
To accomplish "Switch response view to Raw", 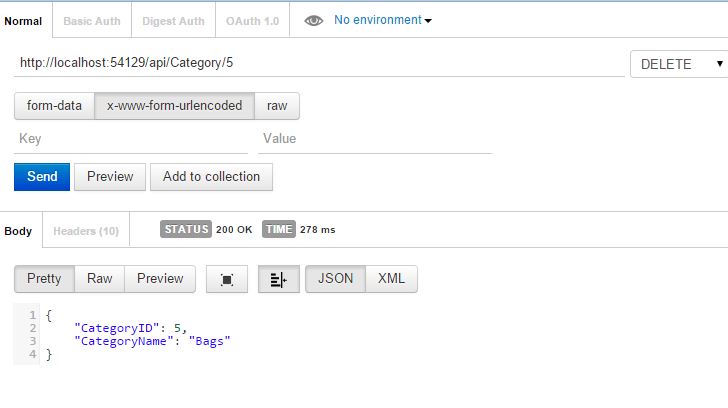I will pyautogui.click(x=100, y=279).
